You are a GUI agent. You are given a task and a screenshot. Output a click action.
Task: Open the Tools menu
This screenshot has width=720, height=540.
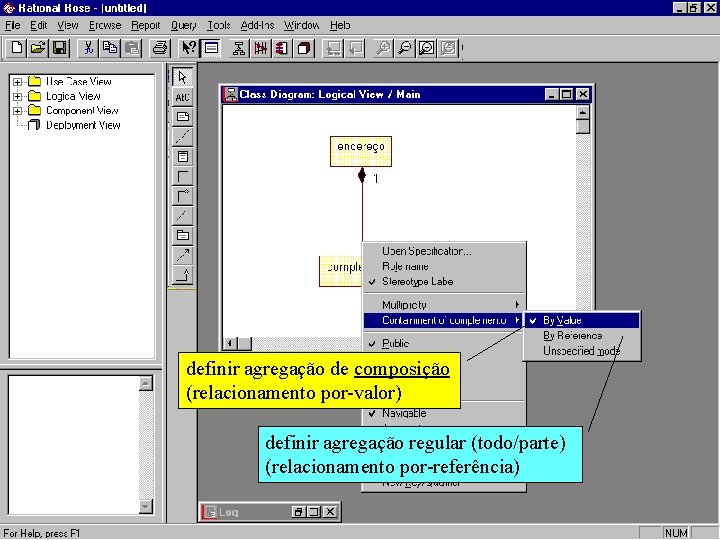219,25
